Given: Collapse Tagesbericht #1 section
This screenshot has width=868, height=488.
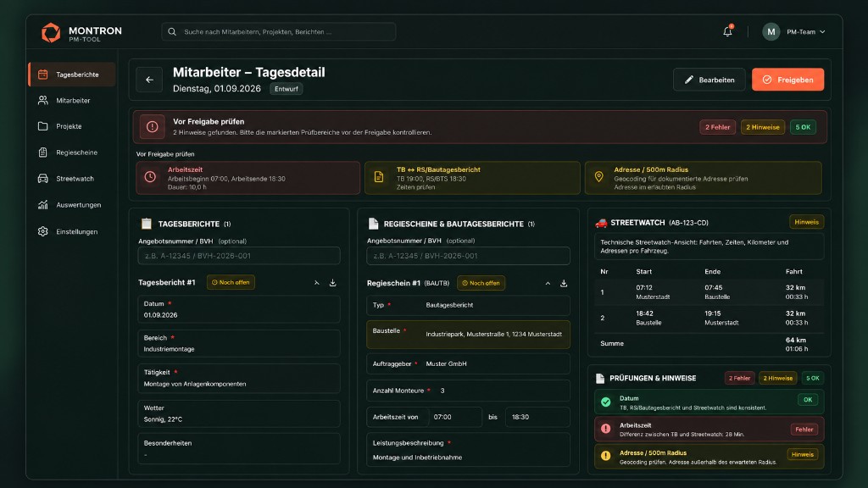Looking at the screenshot, I should pyautogui.click(x=317, y=283).
